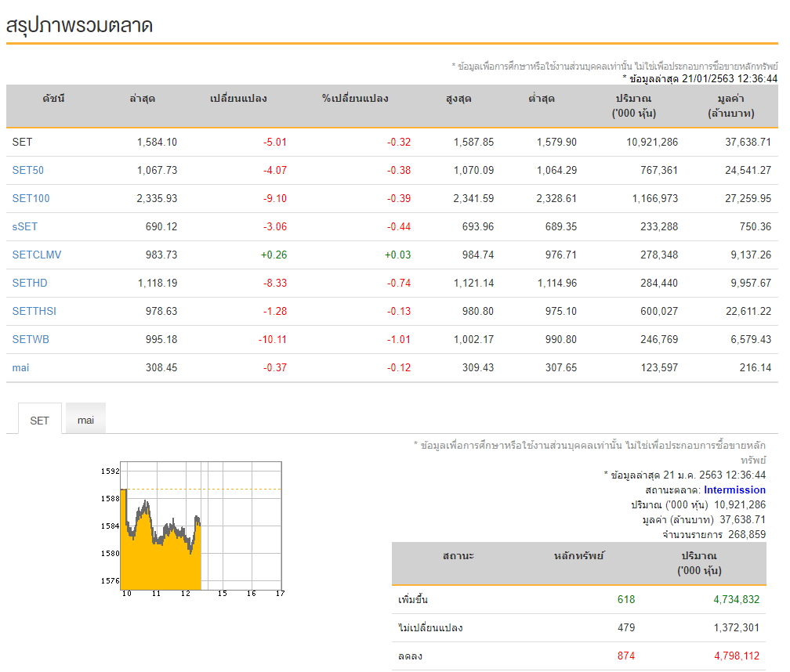Open the SETCLMV index link
The image size is (790, 672).
tap(37, 255)
